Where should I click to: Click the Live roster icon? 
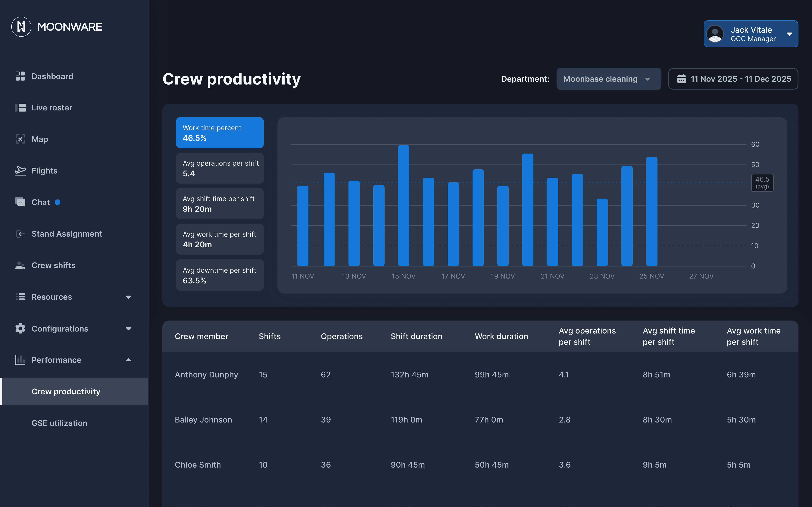[20, 108]
